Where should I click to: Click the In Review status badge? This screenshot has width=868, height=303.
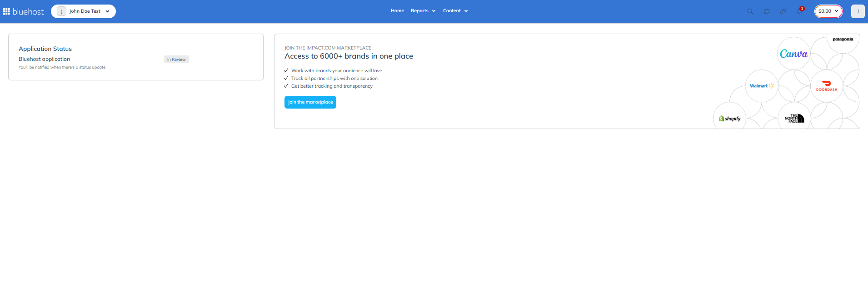(x=176, y=60)
